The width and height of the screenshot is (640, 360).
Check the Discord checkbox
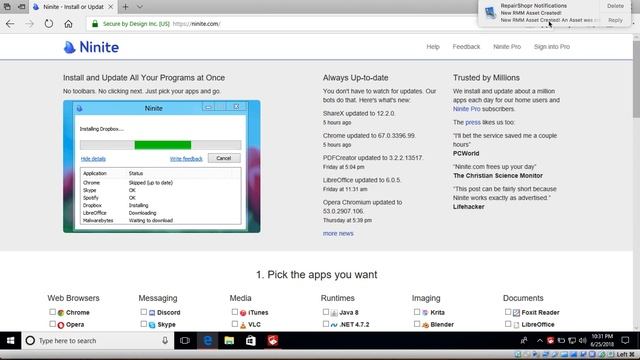pyautogui.click(x=143, y=312)
